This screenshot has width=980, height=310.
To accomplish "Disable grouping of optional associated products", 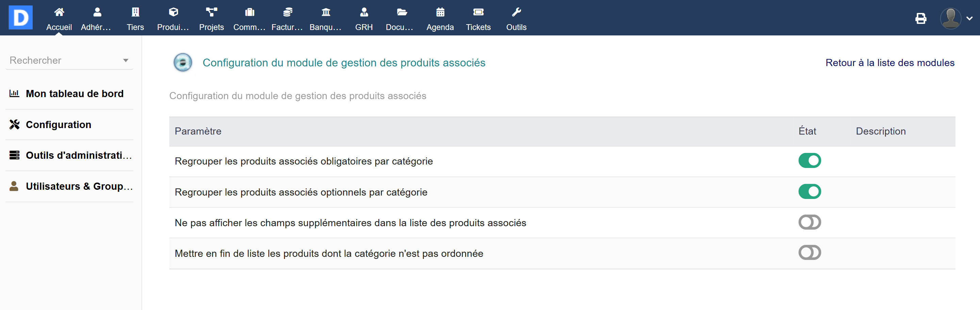I will [809, 191].
